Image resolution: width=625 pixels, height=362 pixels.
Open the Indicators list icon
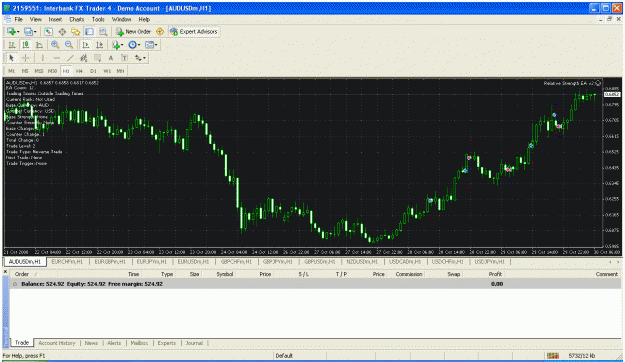tap(116, 45)
